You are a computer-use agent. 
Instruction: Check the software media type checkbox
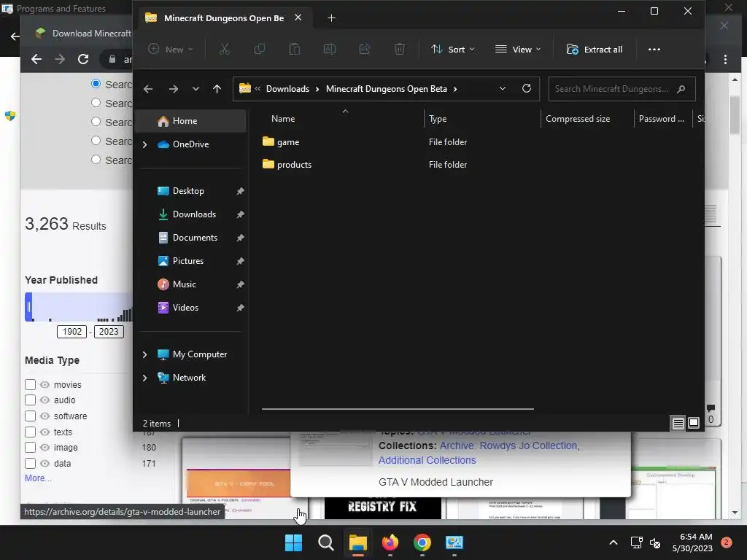tap(30, 416)
